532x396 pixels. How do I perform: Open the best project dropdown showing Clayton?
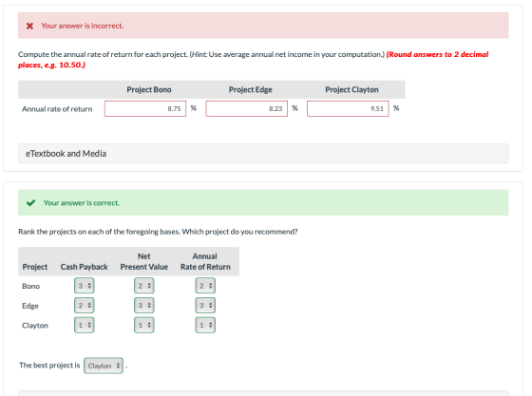(x=104, y=366)
